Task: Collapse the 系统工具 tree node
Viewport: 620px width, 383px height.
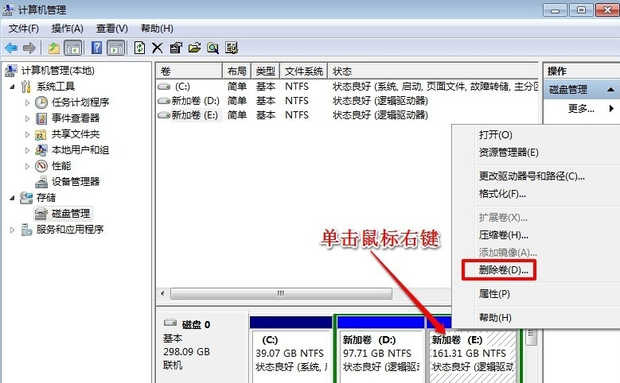Action: pyautogui.click(x=12, y=86)
